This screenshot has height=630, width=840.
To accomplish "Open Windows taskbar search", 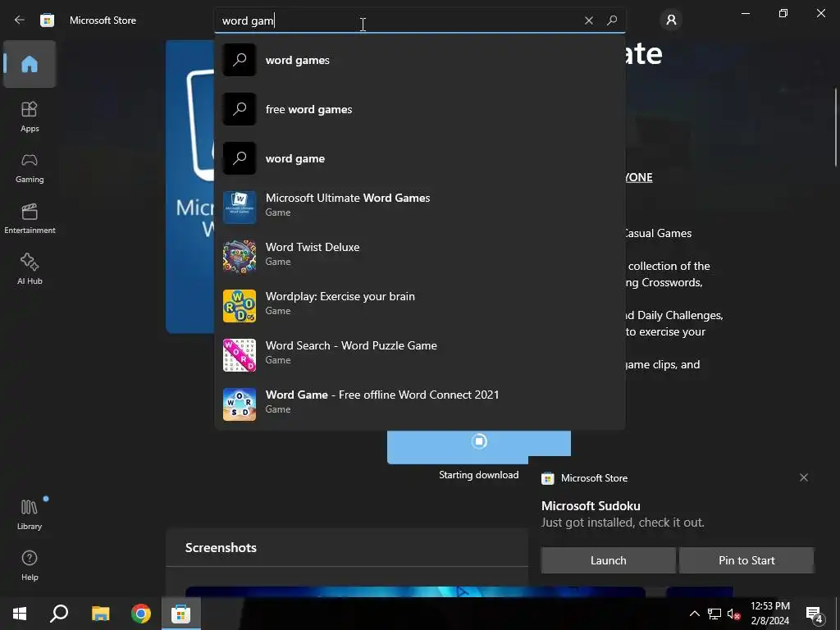I will point(59,614).
